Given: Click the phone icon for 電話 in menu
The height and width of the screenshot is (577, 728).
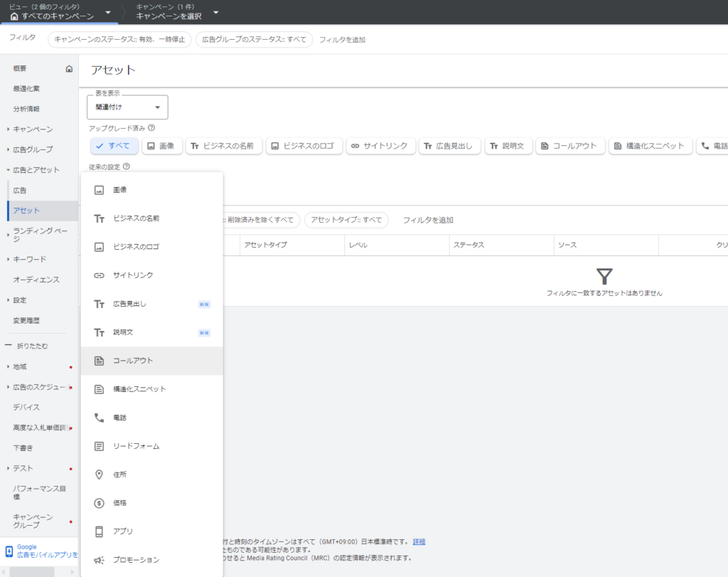Looking at the screenshot, I should coord(99,418).
